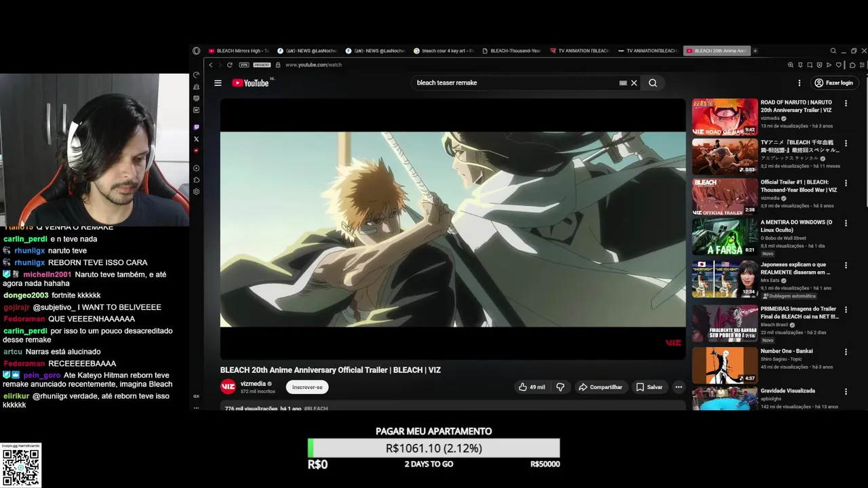Open options for TV anime BLEACH Aniplex video
The height and width of the screenshot is (488, 868).
846,144
